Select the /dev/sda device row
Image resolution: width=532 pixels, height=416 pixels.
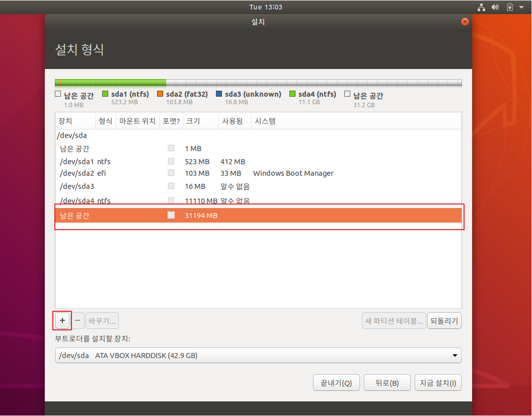pos(258,135)
